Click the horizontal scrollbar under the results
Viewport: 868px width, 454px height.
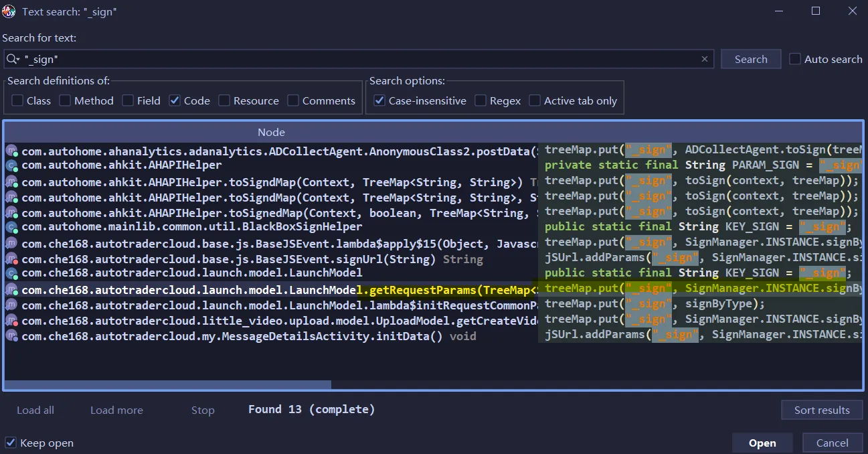pos(168,384)
